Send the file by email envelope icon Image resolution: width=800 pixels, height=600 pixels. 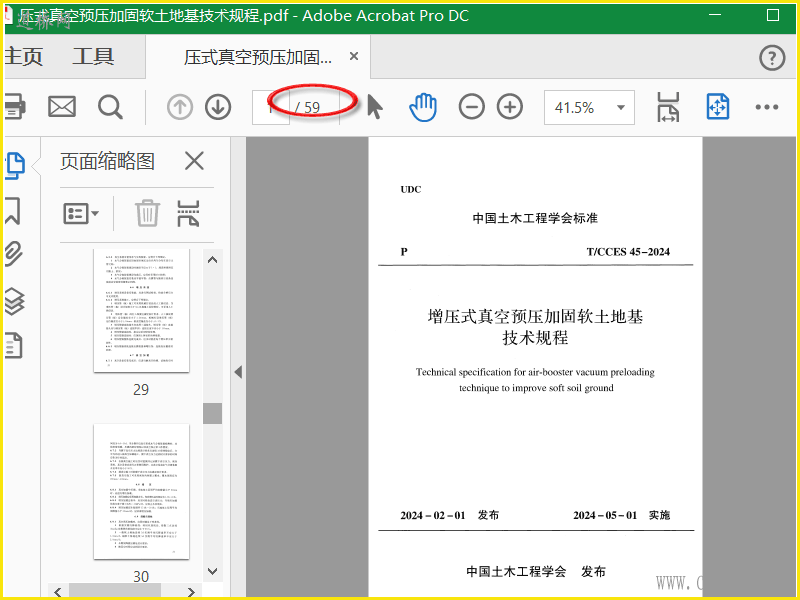[x=62, y=107]
